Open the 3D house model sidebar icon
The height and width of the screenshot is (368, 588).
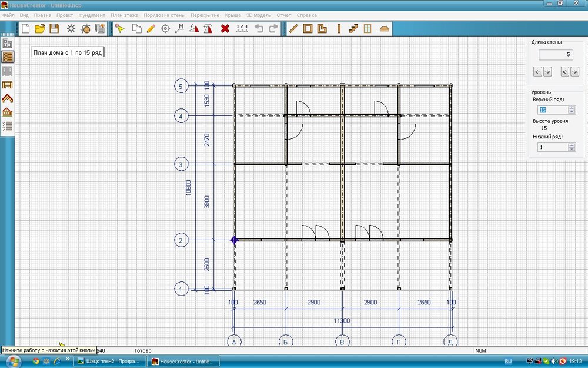pyautogui.click(x=8, y=112)
